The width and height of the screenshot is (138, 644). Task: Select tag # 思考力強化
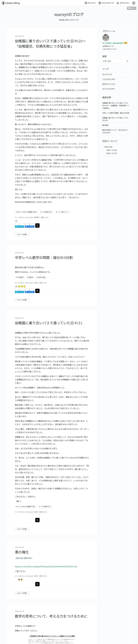pos(41,277)
